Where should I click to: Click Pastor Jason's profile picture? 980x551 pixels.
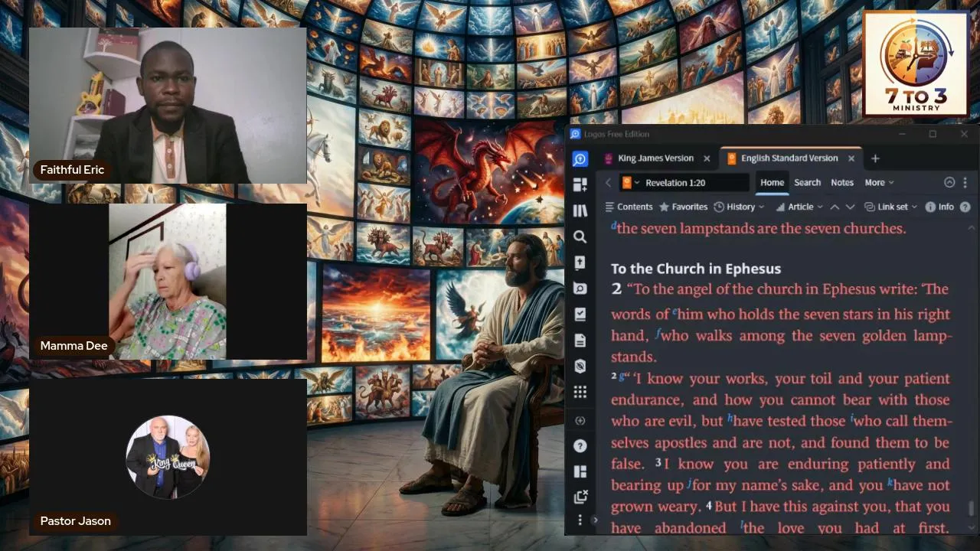click(168, 457)
